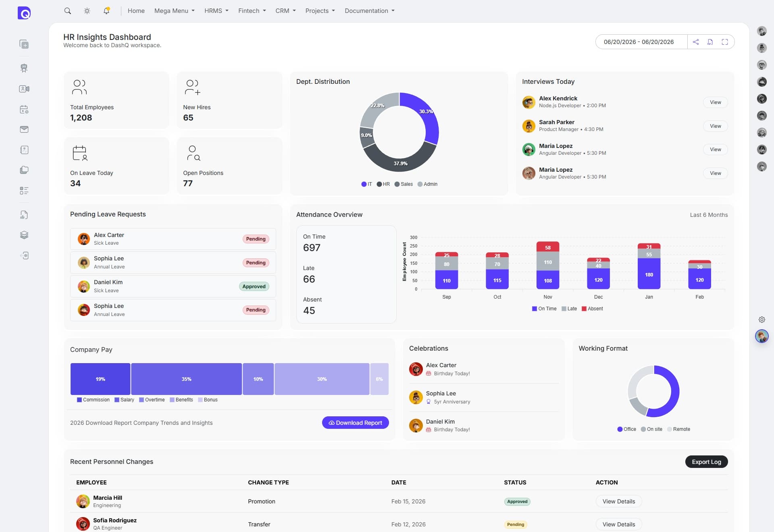Toggle the Sales legend in Dept. Distribution

click(404, 184)
